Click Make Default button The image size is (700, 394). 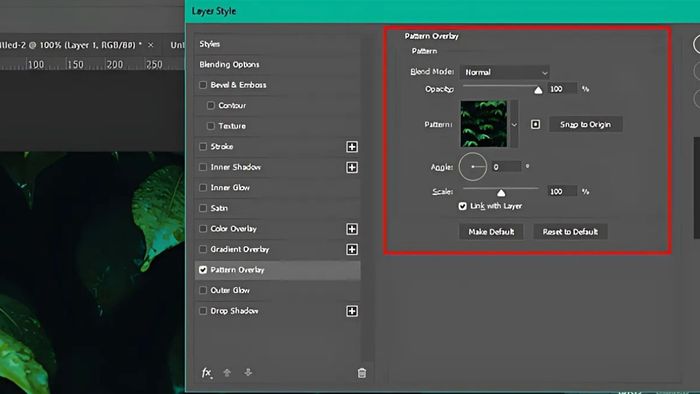[491, 232]
